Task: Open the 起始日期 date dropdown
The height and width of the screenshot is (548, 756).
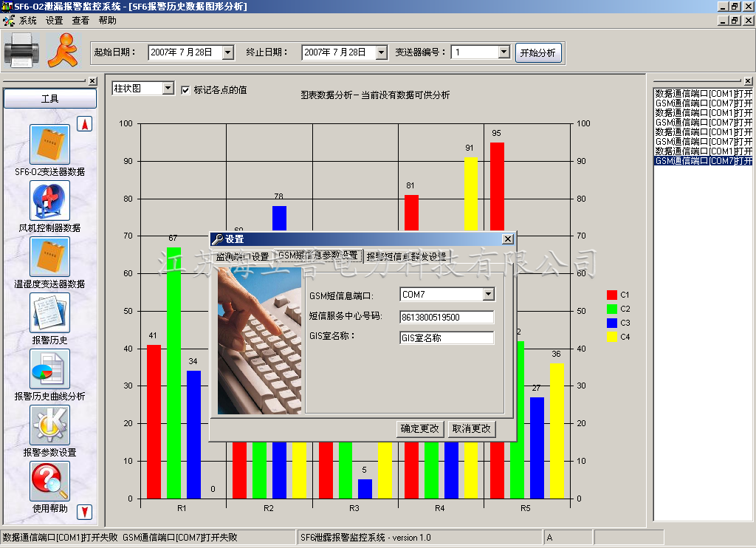Action: pos(227,52)
